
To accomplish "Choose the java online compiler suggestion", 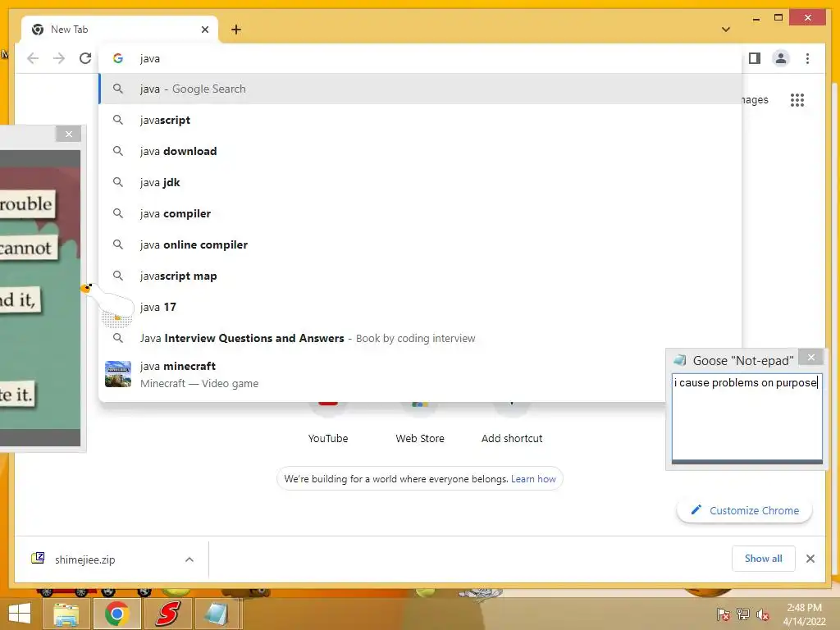I will (x=421, y=244).
